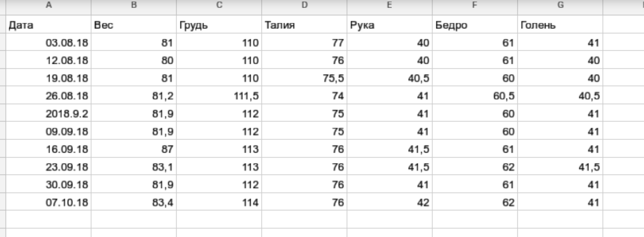Click the 'Талия' header cell
The image size is (644, 237).
click(x=304, y=25)
